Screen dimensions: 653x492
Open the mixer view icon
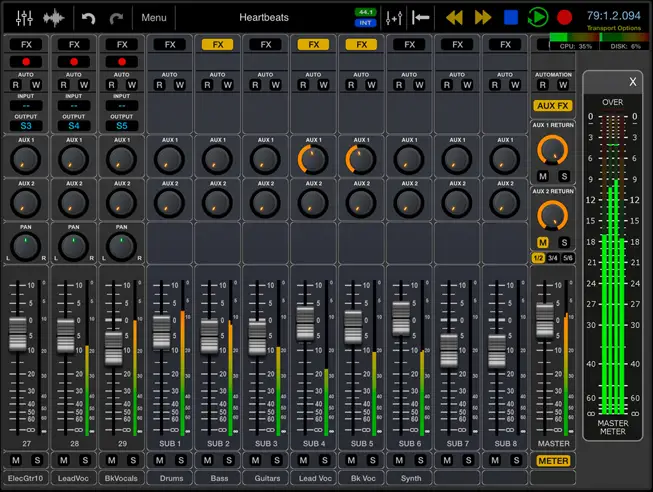tap(24, 18)
